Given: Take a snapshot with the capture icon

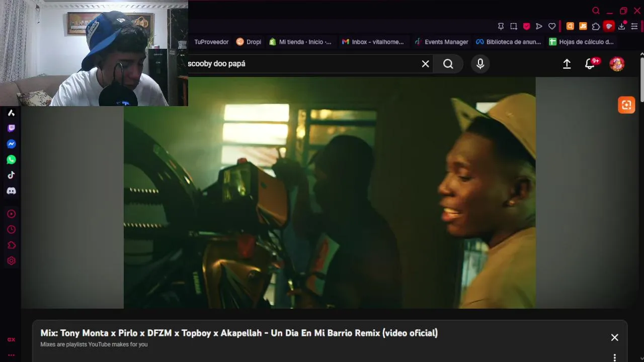Looking at the screenshot, I should tap(514, 26).
